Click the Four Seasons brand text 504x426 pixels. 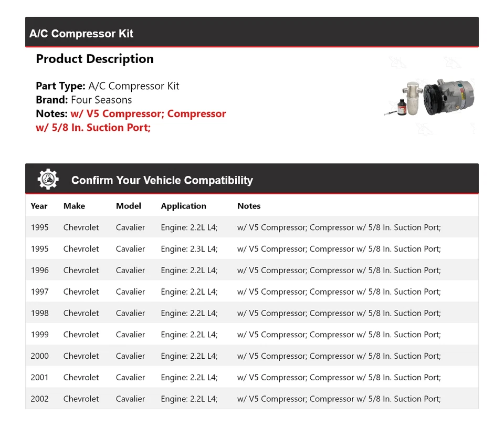point(101,100)
